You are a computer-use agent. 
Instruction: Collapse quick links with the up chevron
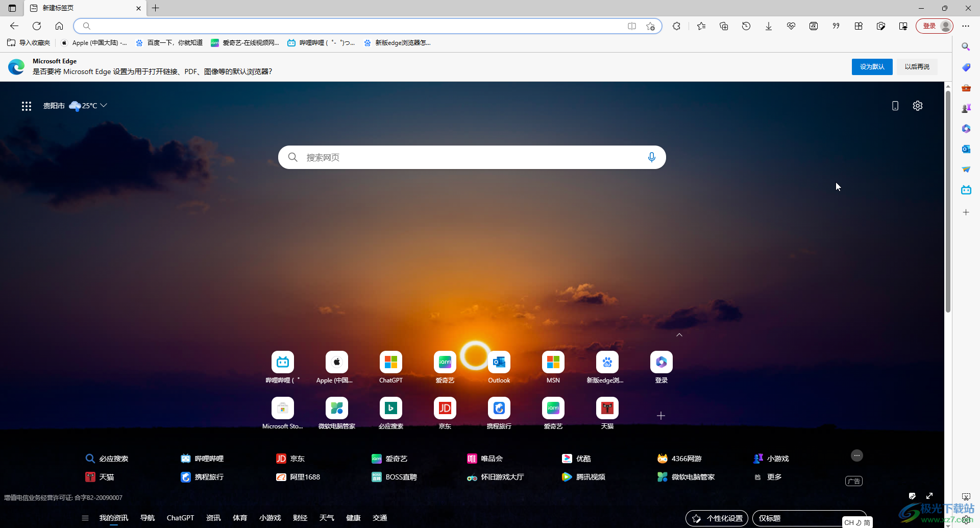coord(679,335)
